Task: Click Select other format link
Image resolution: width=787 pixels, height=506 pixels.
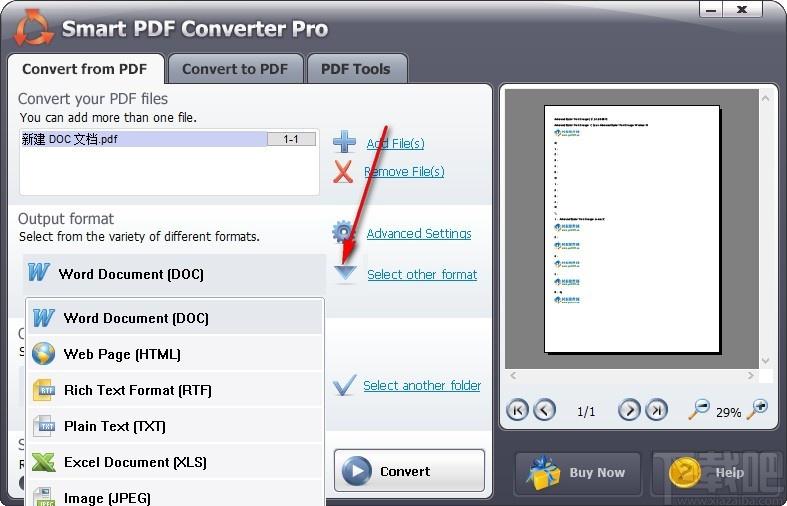Action: coord(422,275)
